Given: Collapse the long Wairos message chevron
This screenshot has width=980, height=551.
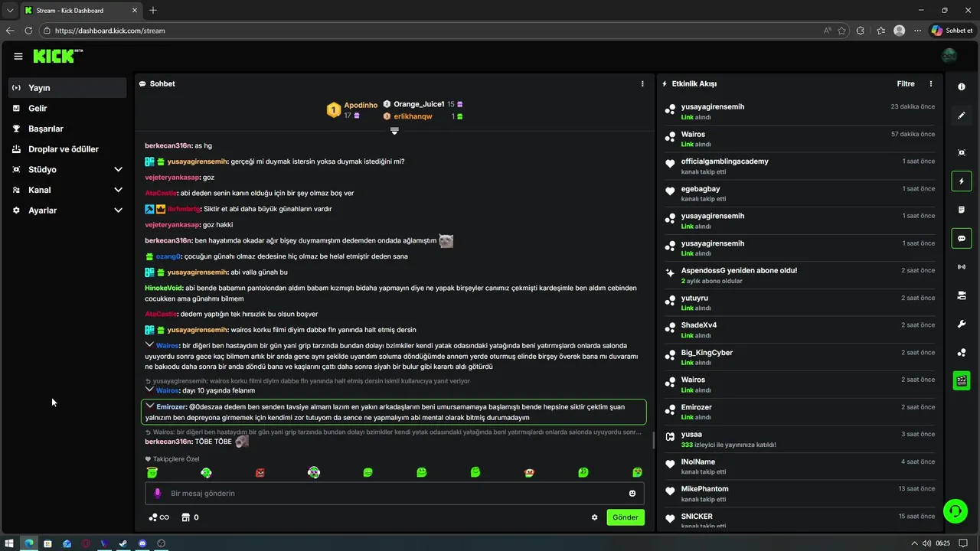Looking at the screenshot, I should [x=150, y=345].
